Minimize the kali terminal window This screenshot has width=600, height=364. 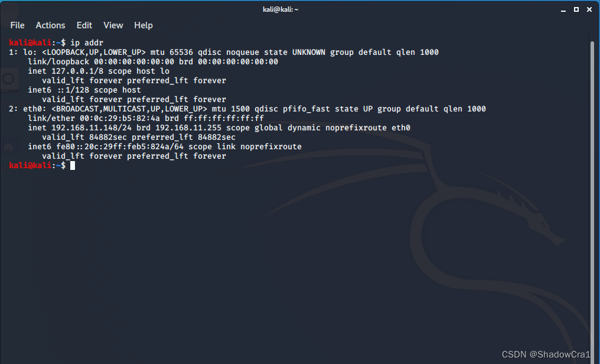[x=563, y=9]
